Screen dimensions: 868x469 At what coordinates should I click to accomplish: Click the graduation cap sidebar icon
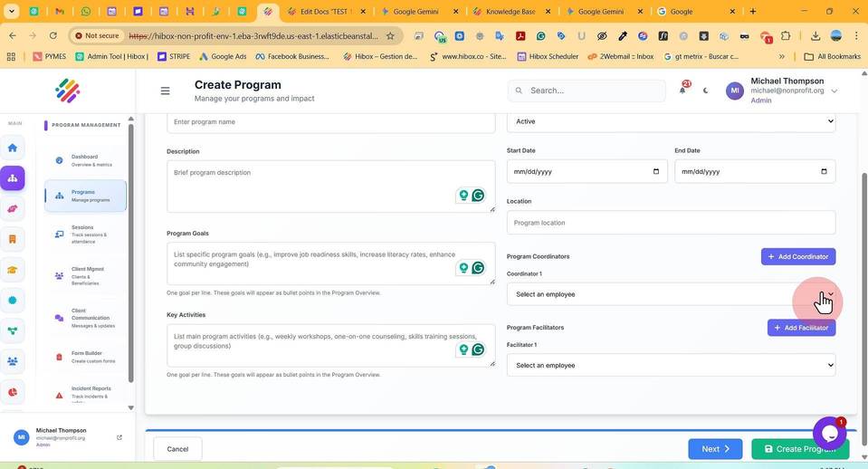[x=12, y=270]
